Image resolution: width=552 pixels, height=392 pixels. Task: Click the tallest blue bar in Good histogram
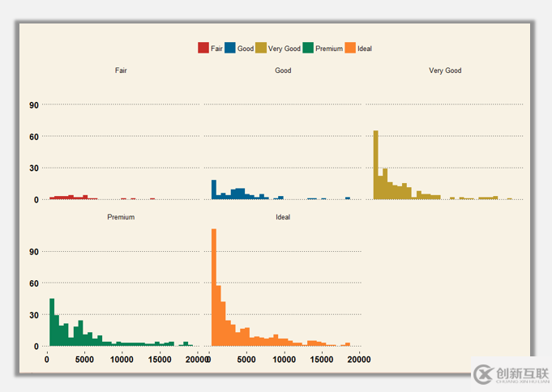point(214,190)
